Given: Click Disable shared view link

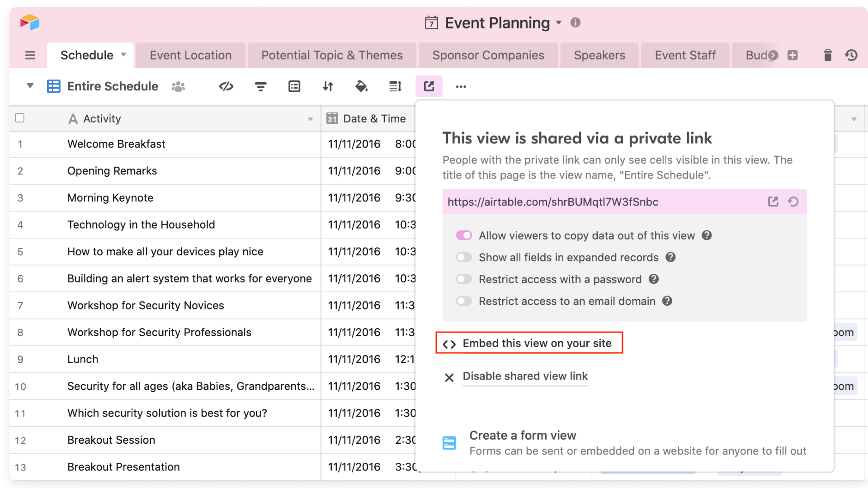Looking at the screenshot, I should click(525, 376).
